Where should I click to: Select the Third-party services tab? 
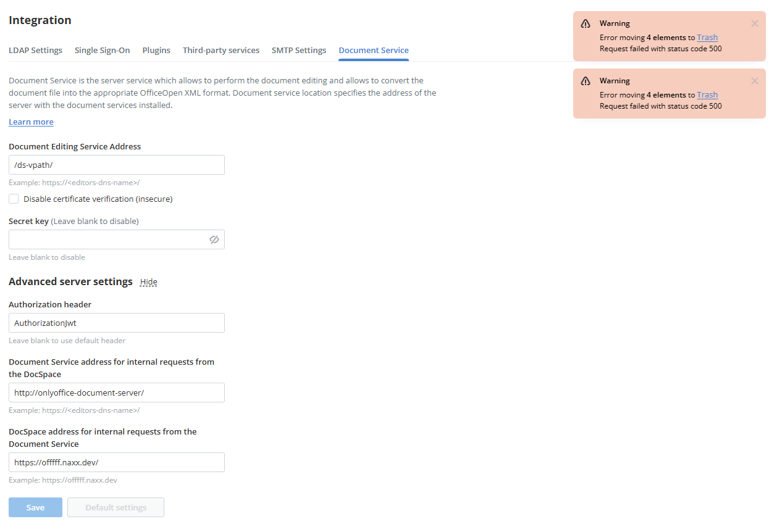[221, 50]
